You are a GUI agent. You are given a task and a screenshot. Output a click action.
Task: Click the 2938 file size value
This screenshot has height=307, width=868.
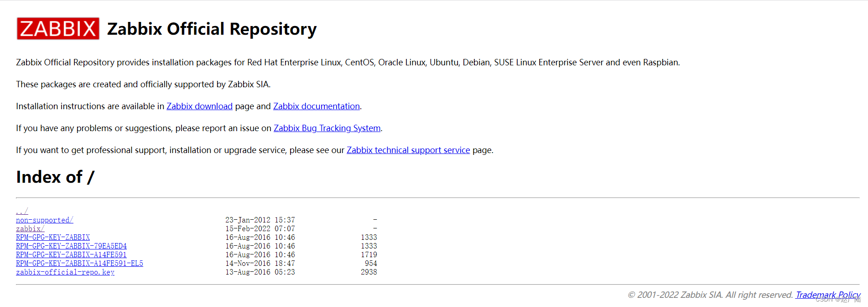[x=369, y=272]
